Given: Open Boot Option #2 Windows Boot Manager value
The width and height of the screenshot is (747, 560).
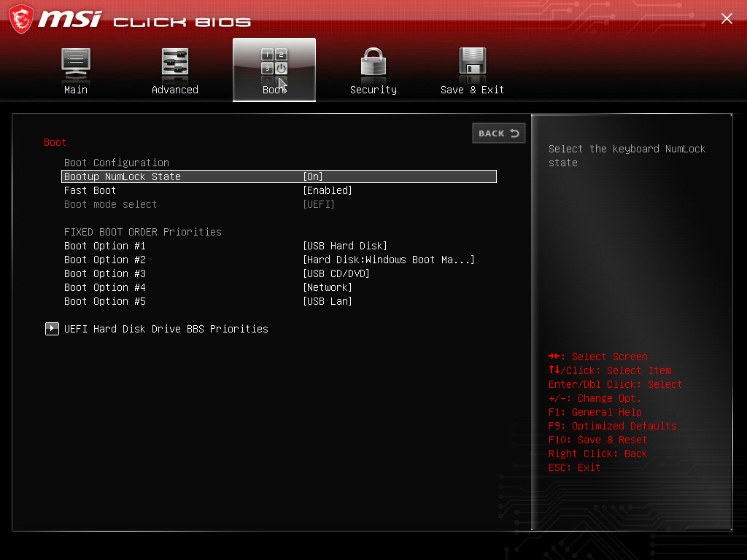Looking at the screenshot, I should (x=389, y=260).
